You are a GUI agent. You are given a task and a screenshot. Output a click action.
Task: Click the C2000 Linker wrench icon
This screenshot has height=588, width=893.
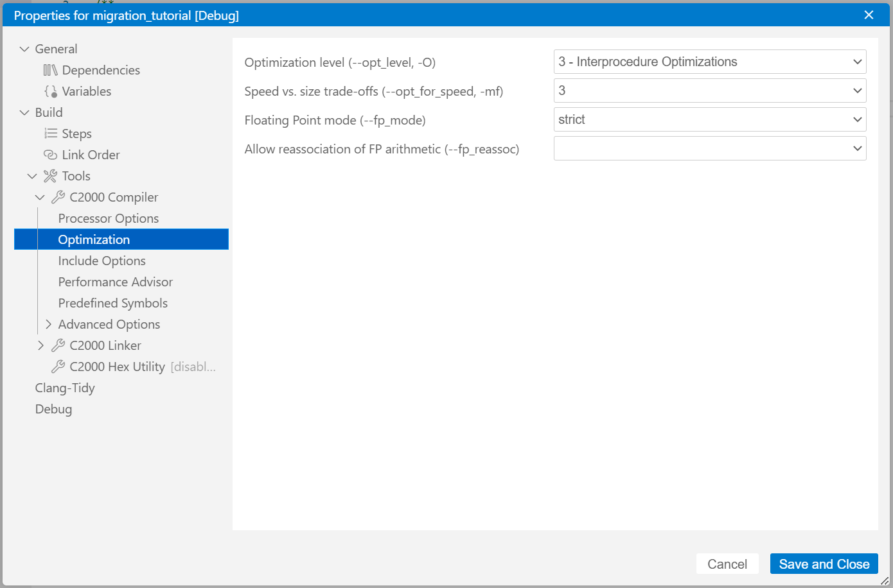pyautogui.click(x=58, y=345)
